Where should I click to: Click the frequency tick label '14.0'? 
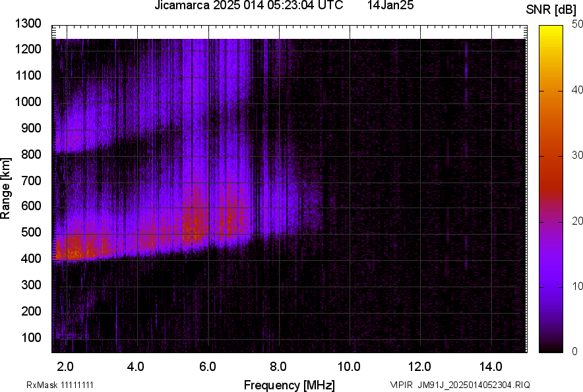pos(491,367)
